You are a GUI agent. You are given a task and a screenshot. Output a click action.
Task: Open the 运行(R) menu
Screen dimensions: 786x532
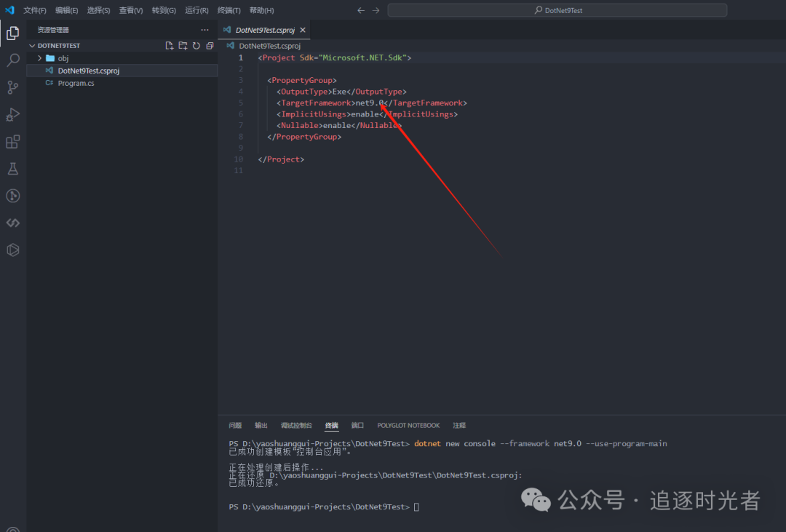point(196,10)
